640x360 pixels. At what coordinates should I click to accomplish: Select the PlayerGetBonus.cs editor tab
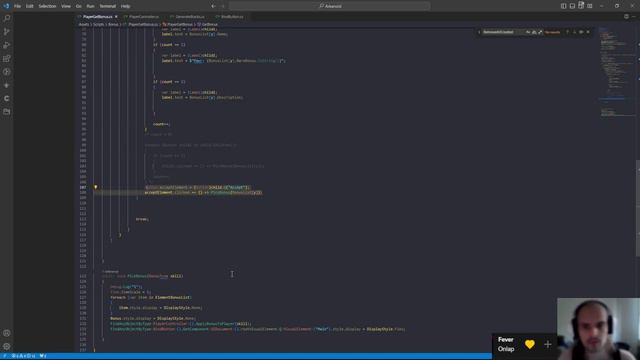point(97,17)
